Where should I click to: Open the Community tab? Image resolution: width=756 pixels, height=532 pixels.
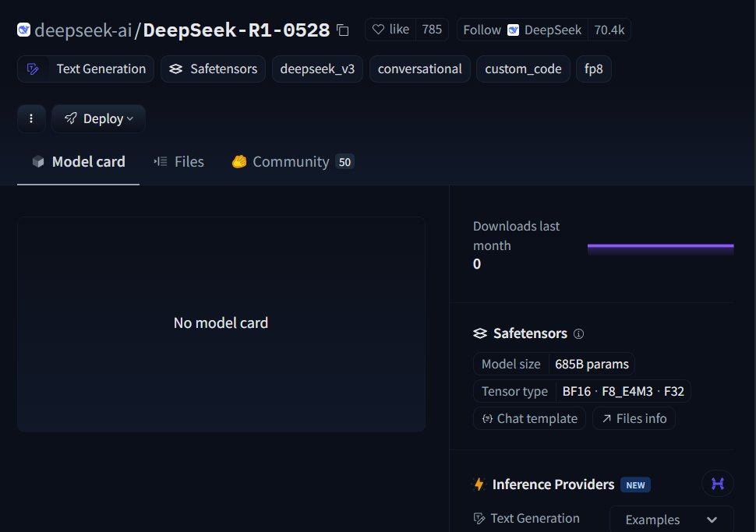292,162
